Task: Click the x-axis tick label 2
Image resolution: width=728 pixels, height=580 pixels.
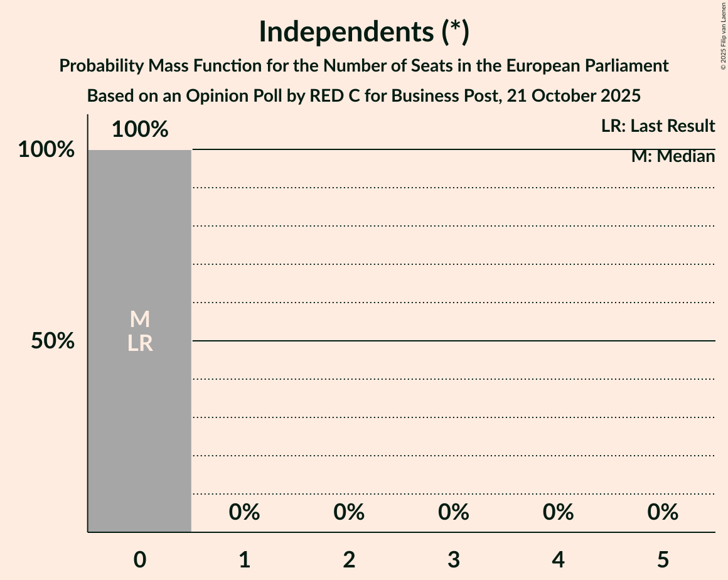Action: [x=349, y=559]
